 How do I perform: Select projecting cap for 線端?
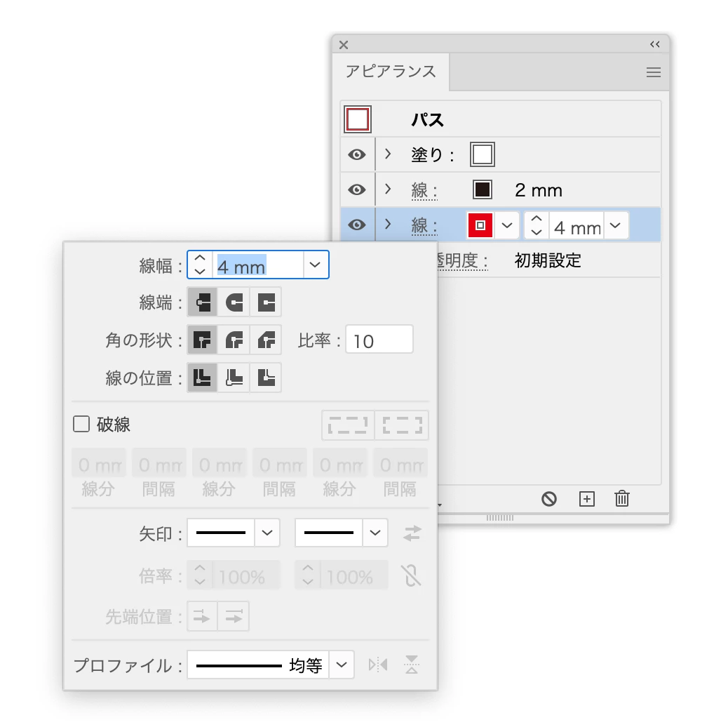tap(266, 302)
